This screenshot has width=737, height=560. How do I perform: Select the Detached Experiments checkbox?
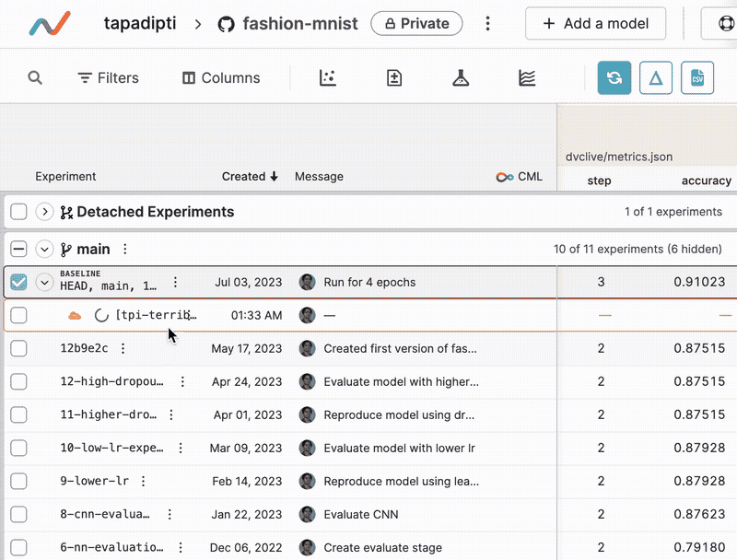point(18,212)
